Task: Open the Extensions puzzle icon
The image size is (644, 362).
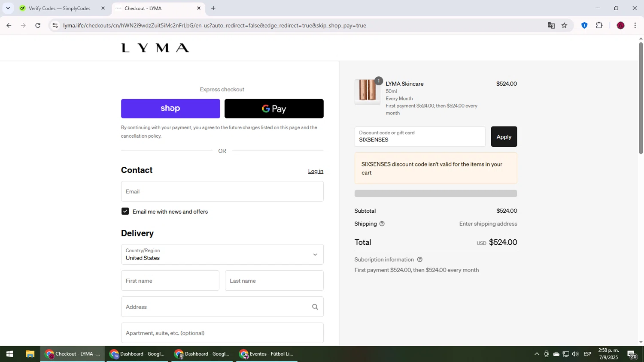Action: pyautogui.click(x=599, y=25)
